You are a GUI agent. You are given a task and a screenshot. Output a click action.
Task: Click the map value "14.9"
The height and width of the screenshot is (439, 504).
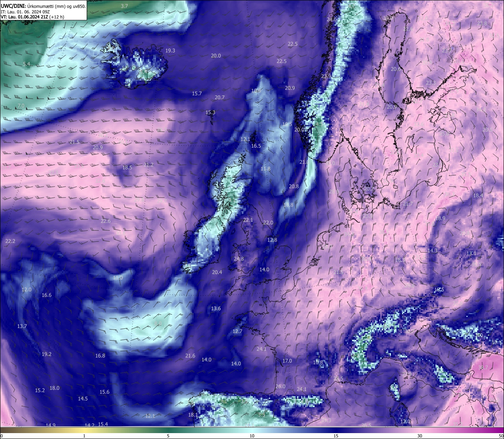tap(50, 425)
